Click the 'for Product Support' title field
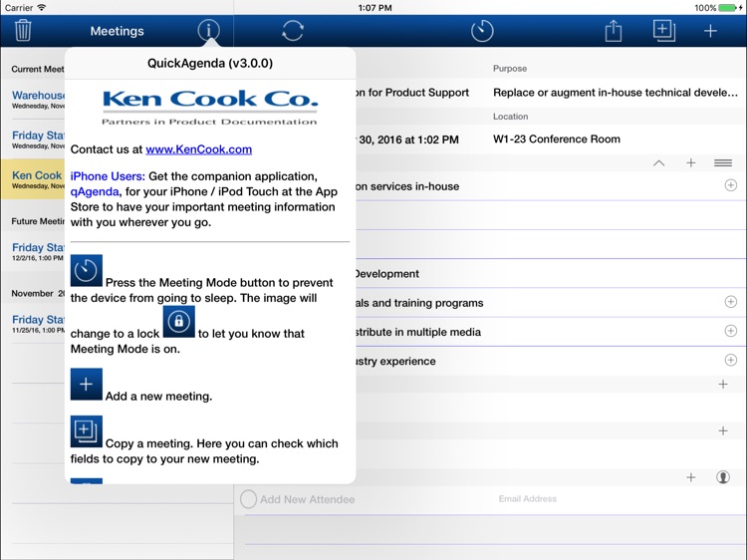Viewport: 747px width, 560px height. [x=412, y=93]
